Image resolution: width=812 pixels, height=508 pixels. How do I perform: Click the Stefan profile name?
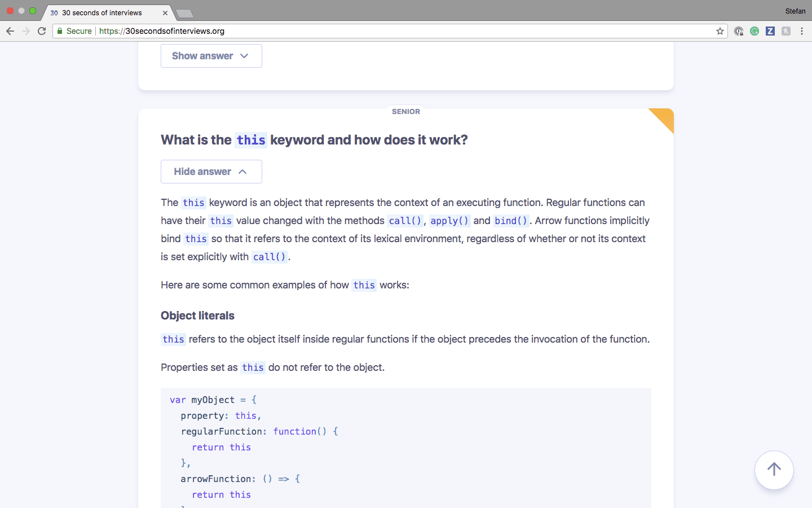[x=795, y=11]
